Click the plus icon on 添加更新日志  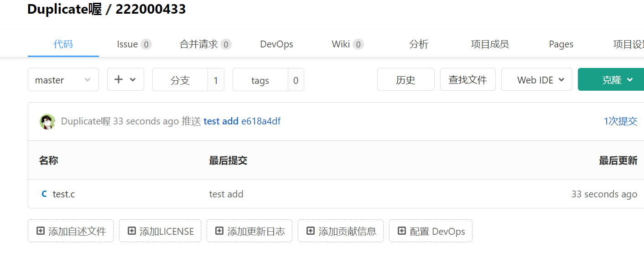tap(219, 231)
